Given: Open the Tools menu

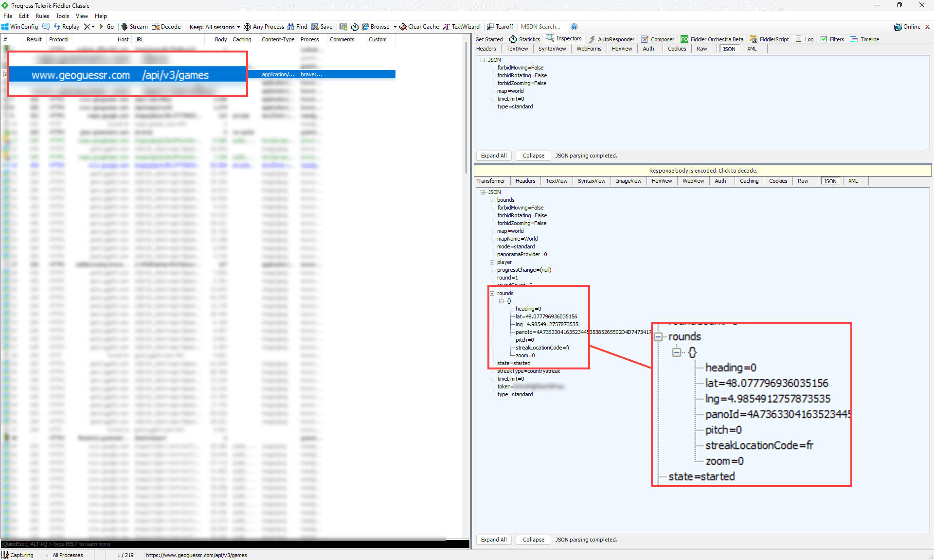Looking at the screenshot, I should coord(62,16).
